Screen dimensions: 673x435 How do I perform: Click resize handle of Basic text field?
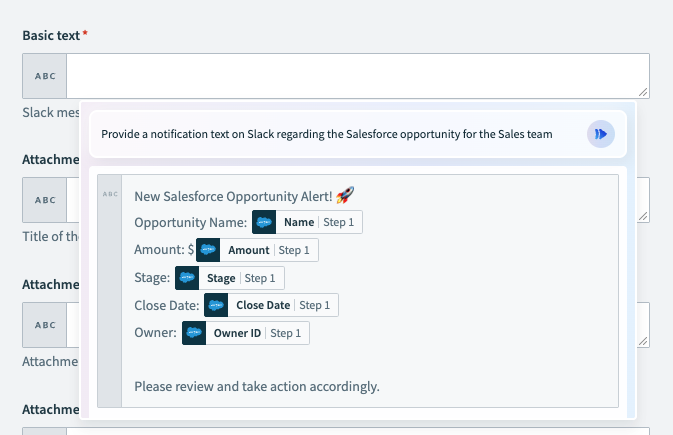643,92
